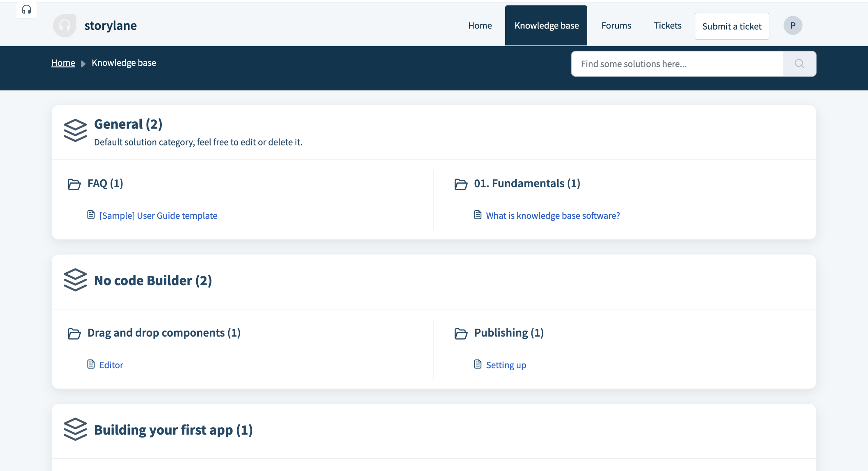The image size is (868, 471).
Task: Click document icon beside Sample User Guide template
Action: tap(91, 215)
